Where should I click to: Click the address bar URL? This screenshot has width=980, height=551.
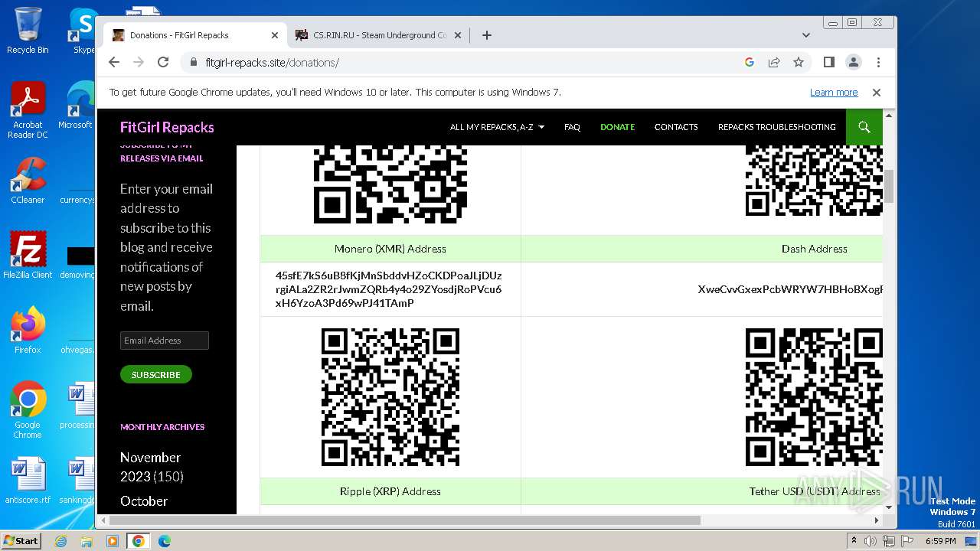pyautogui.click(x=272, y=63)
